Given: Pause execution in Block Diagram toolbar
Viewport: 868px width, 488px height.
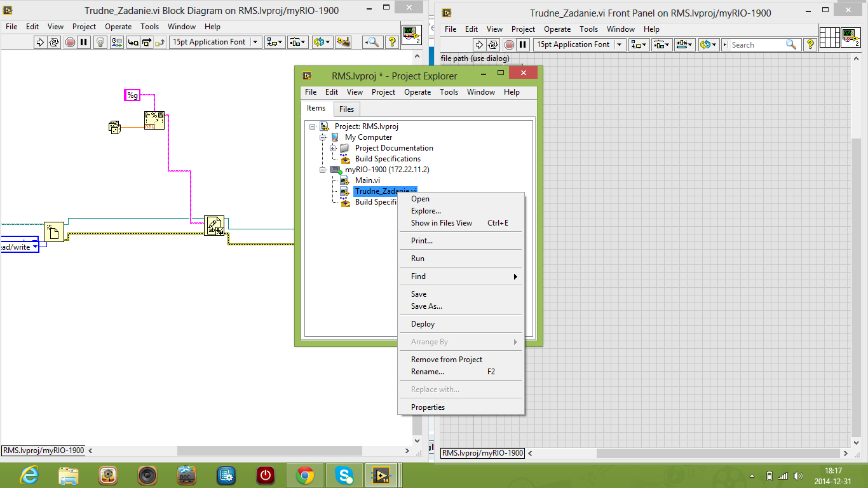Looking at the screenshot, I should click(83, 42).
